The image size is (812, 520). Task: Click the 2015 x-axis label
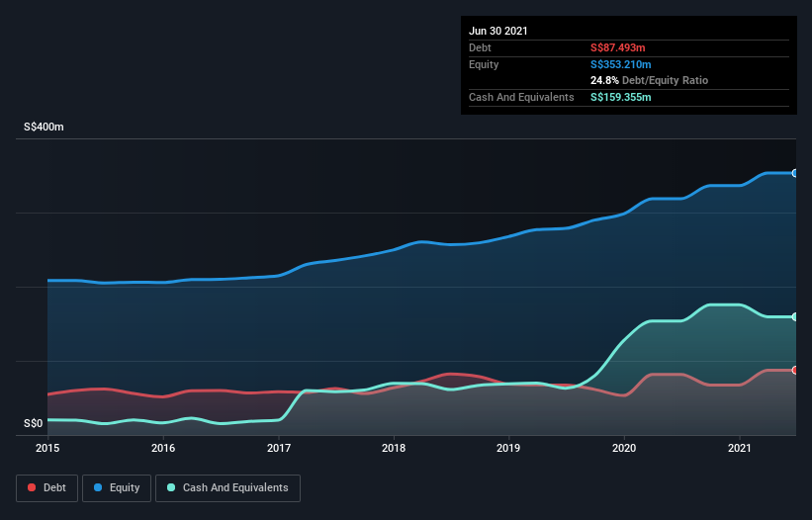47,448
